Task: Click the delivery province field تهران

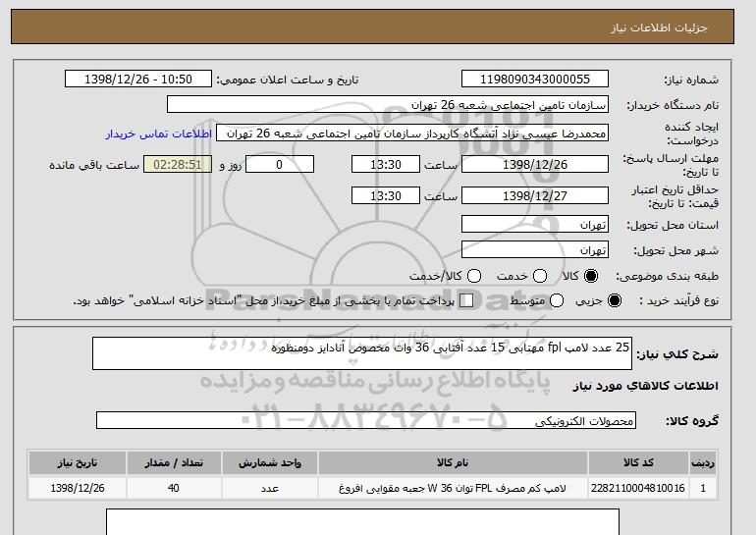Action: [x=535, y=225]
